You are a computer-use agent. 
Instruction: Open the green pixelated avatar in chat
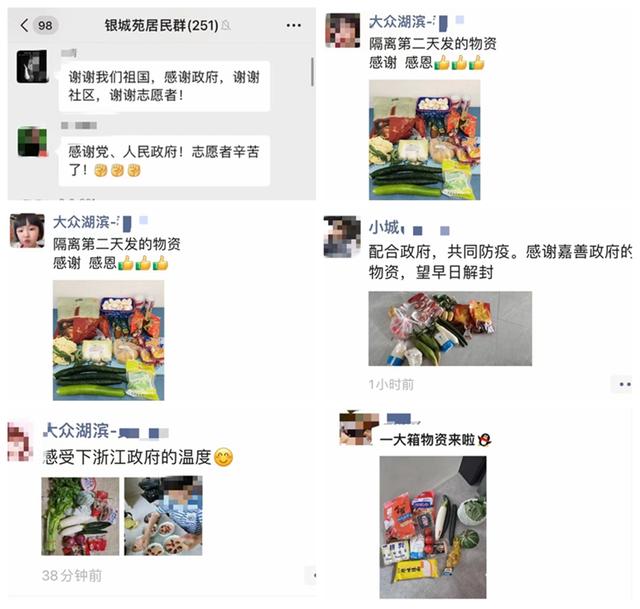pos(32,142)
